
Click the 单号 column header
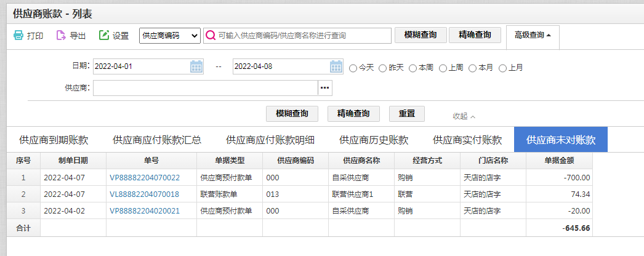[151, 161]
